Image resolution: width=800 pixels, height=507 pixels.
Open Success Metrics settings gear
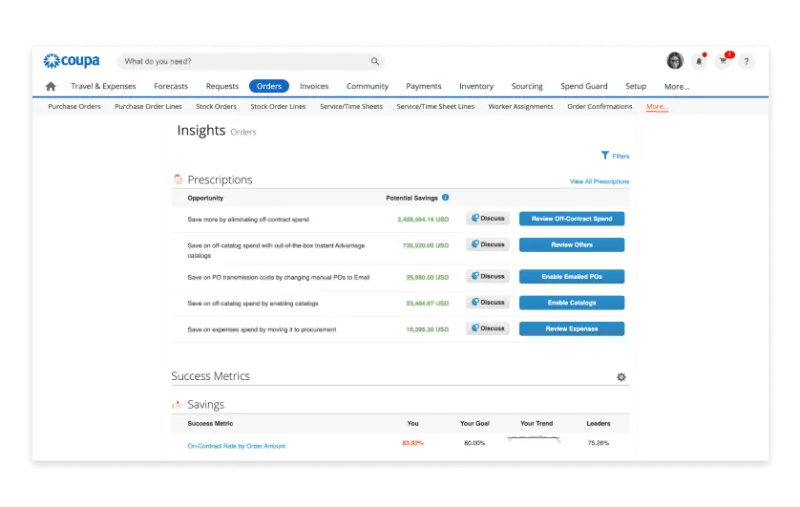pos(621,377)
